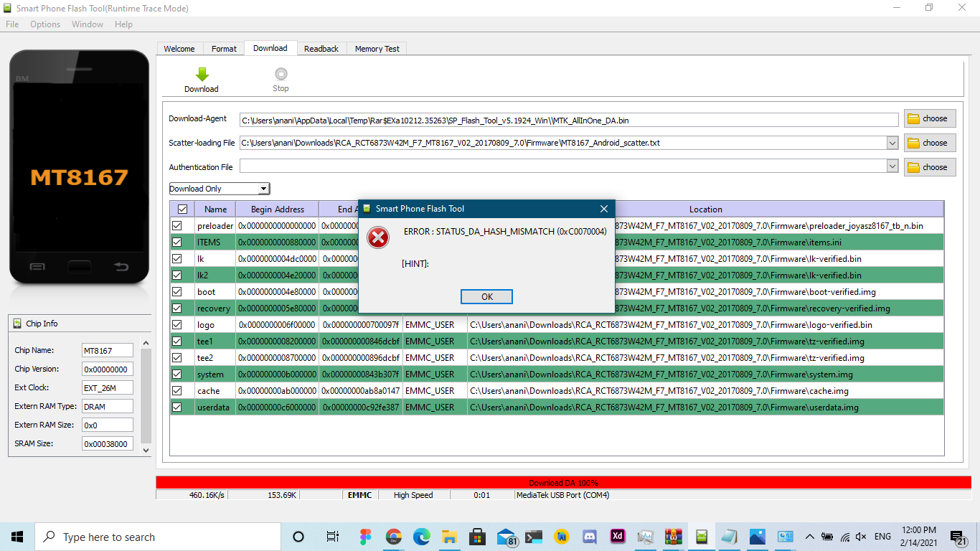Open the Window menu

88,24
